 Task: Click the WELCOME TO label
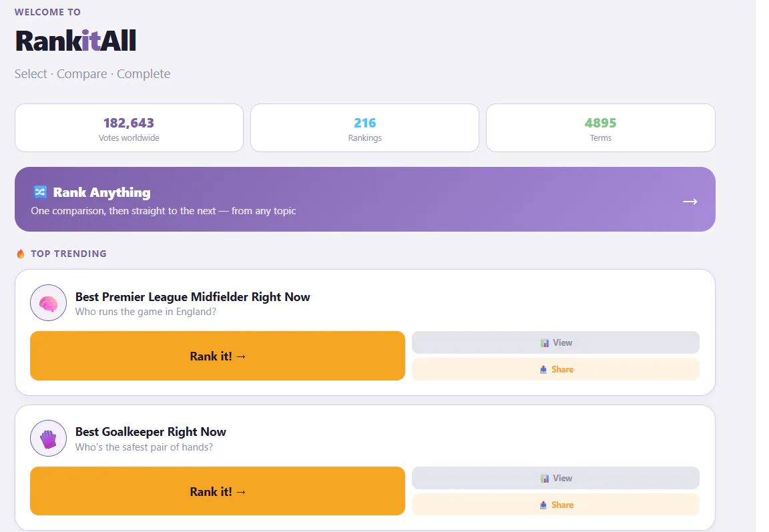coord(47,12)
